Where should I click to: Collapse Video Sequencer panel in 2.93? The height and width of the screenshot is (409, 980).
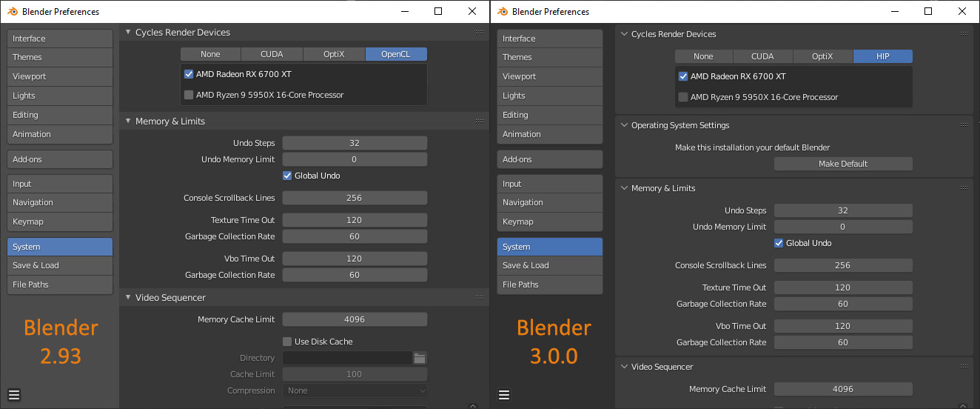tap(128, 297)
